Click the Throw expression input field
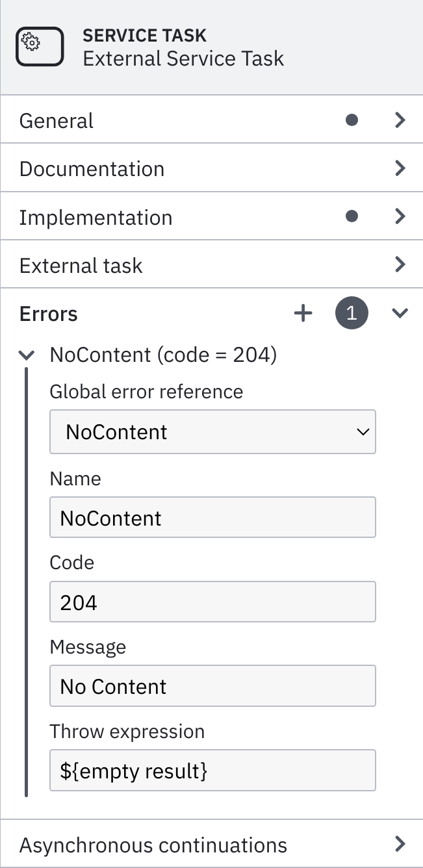The width and height of the screenshot is (423, 868). click(212, 771)
